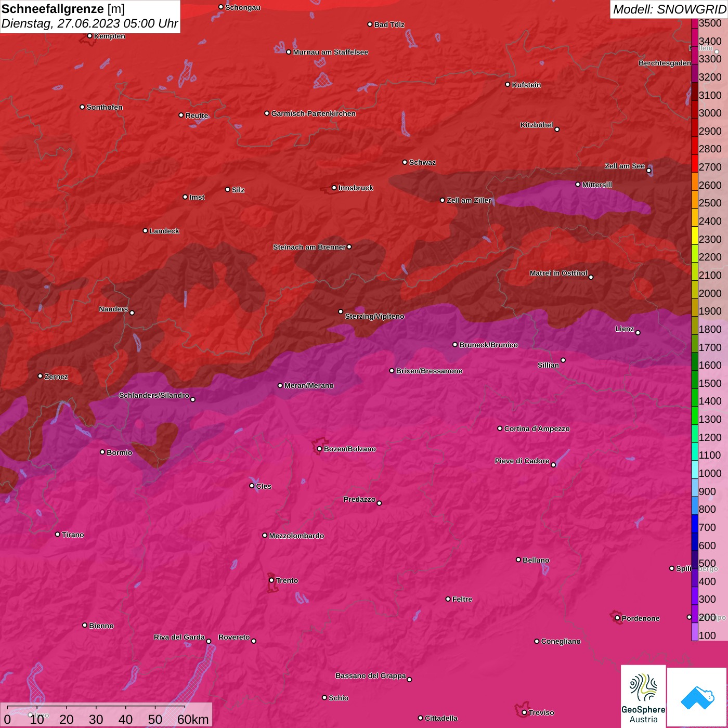The height and width of the screenshot is (728, 728).
Task: Click the Pordenone city marker
Action: [617, 618]
